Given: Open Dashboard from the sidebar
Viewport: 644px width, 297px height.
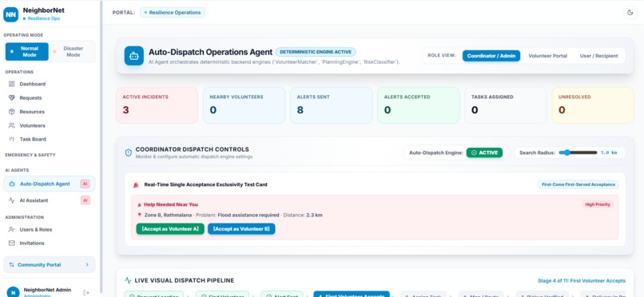Looking at the screenshot, I should 50,84.
